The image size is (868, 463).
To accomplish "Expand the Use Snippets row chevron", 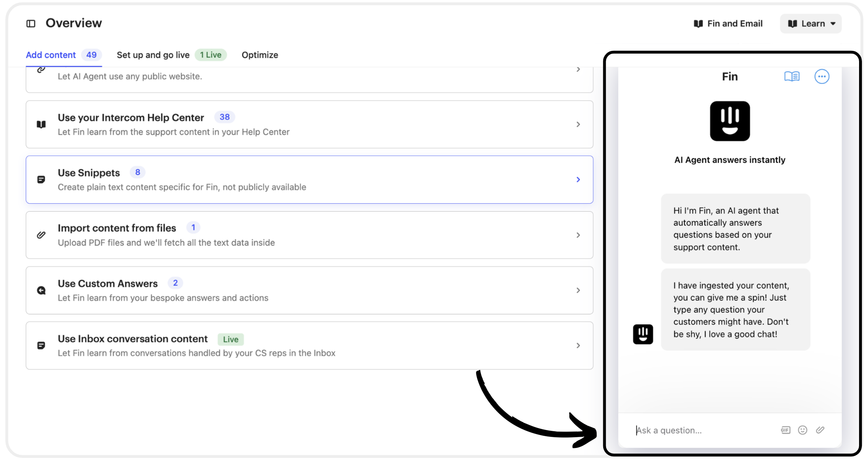I will coord(578,180).
